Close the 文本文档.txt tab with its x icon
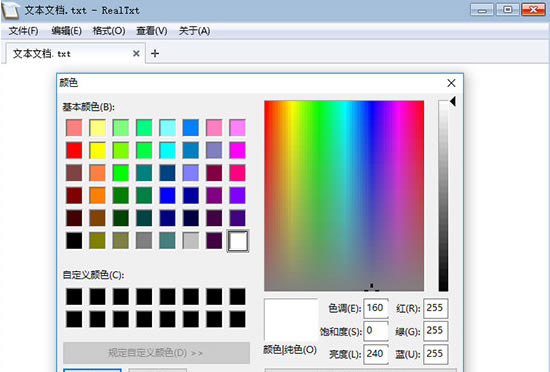The width and height of the screenshot is (550, 372). click(x=136, y=54)
